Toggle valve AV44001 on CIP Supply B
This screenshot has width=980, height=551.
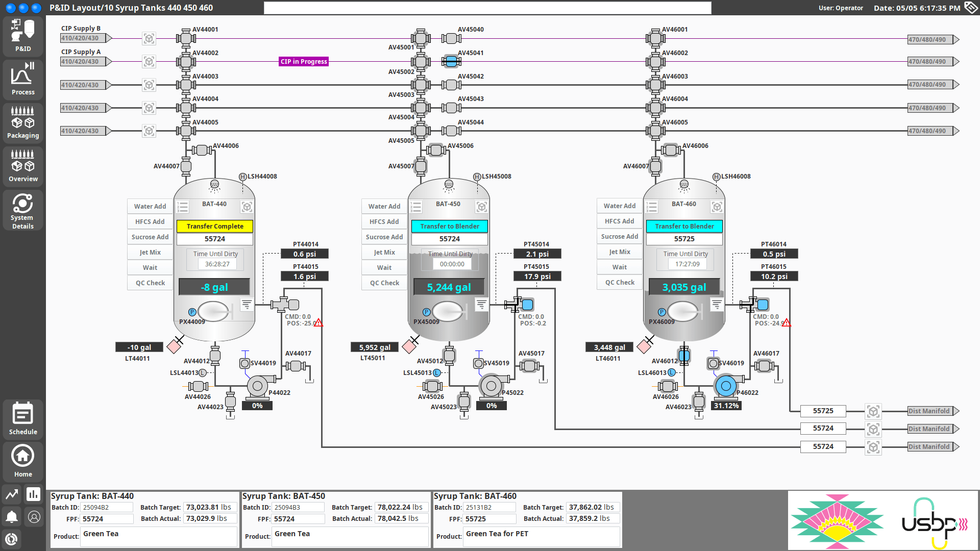(185, 38)
